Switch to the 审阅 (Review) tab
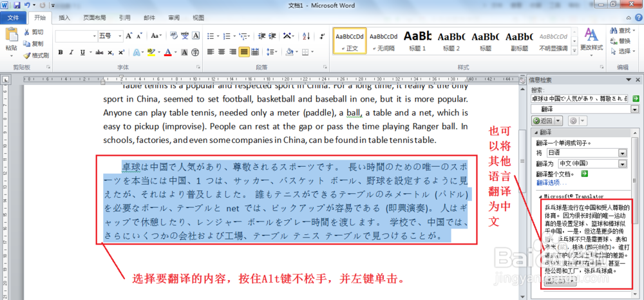Viewport: 644px width, 300px height. coord(174,17)
